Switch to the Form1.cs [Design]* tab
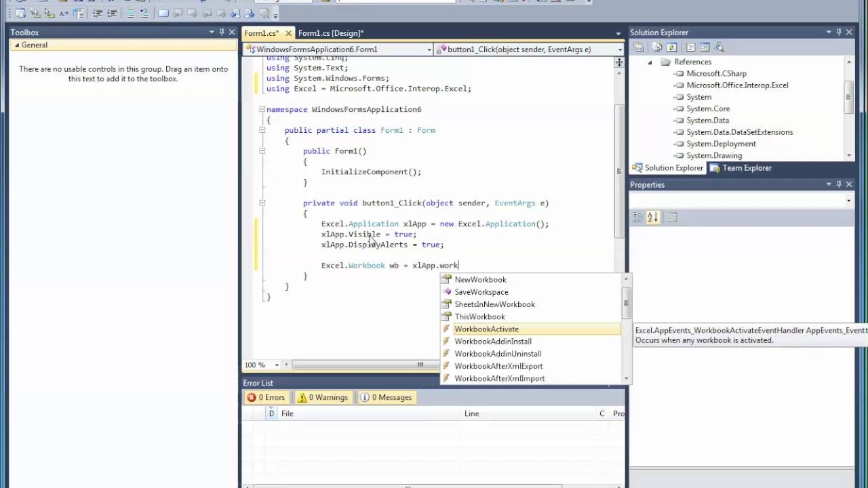The width and height of the screenshot is (868, 488). [331, 33]
